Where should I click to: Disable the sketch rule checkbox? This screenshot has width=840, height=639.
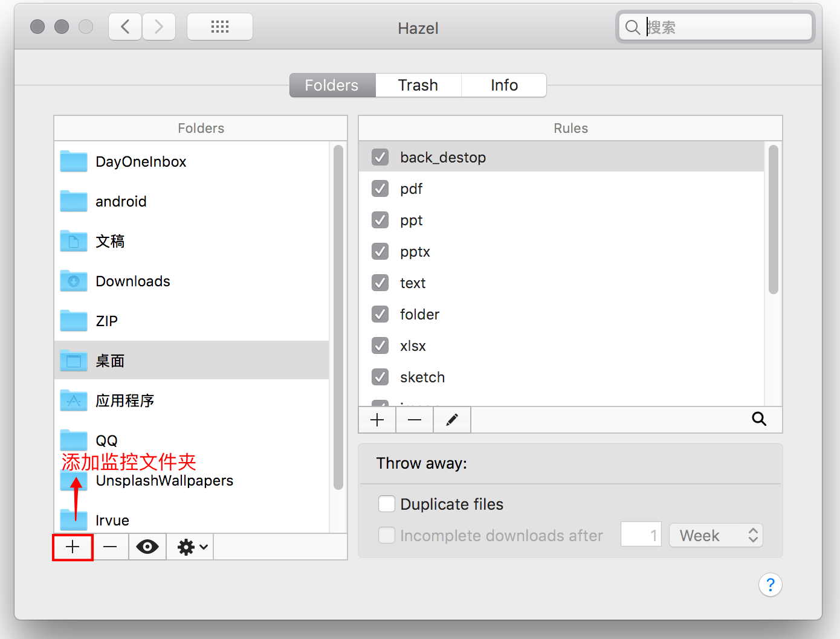pos(380,377)
